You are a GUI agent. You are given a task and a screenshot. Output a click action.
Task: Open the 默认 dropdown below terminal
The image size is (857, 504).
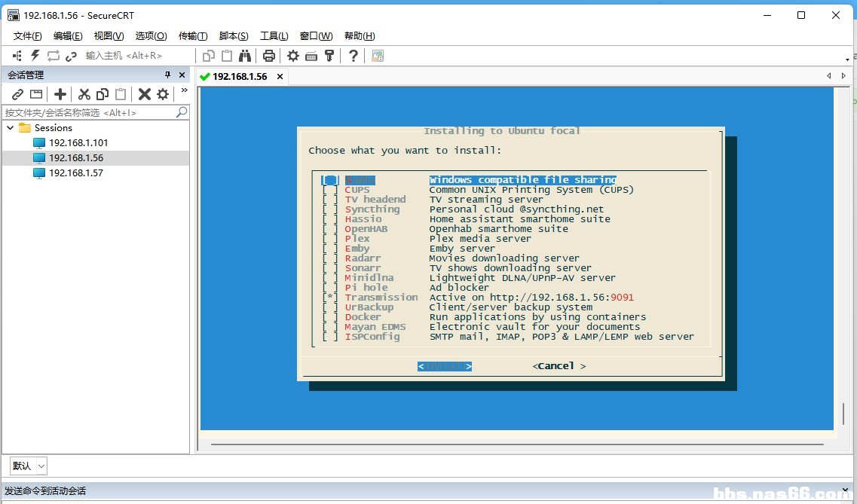[29, 466]
